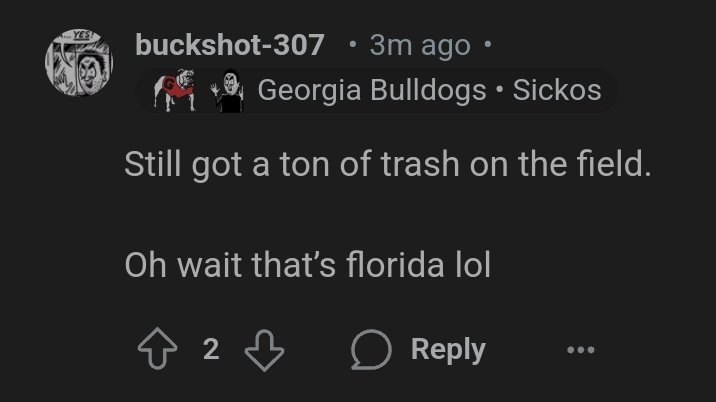Click the dot separator after the timestamp
This screenshot has width=716, height=402.
tap(487, 45)
